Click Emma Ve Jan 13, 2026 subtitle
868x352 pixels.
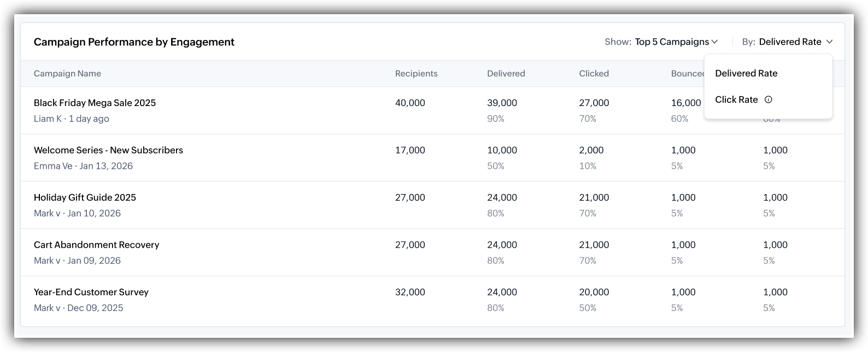coord(83,166)
